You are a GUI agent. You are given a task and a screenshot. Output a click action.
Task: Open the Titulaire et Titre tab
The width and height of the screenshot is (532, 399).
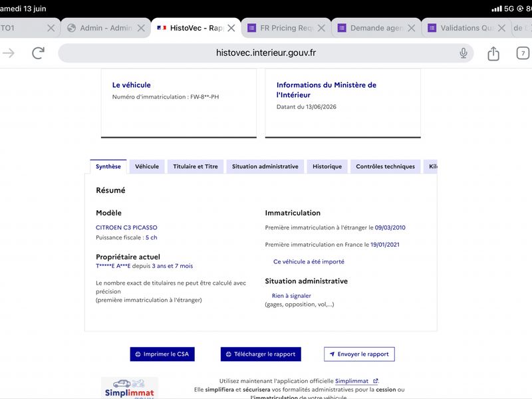pos(196,167)
